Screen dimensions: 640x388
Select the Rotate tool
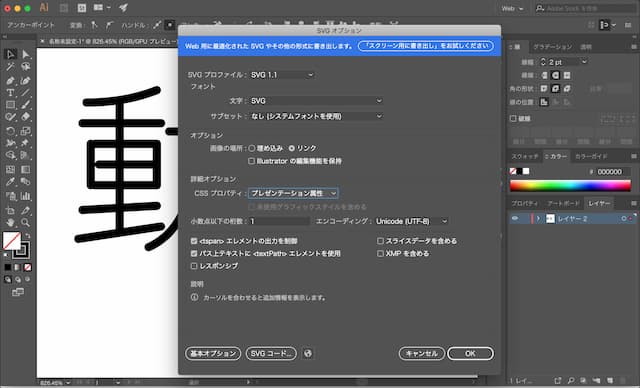coord(10,131)
